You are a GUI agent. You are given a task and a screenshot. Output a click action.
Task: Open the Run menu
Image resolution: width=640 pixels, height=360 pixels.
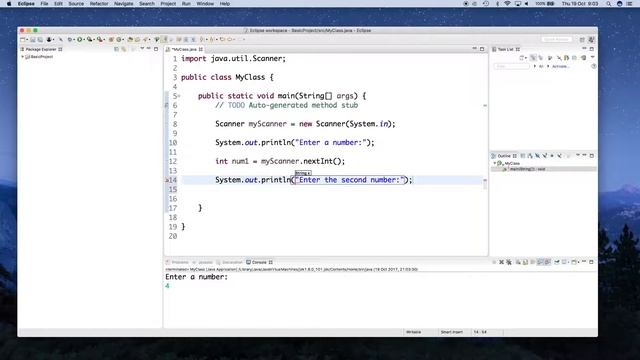pyautogui.click(x=186, y=4)
